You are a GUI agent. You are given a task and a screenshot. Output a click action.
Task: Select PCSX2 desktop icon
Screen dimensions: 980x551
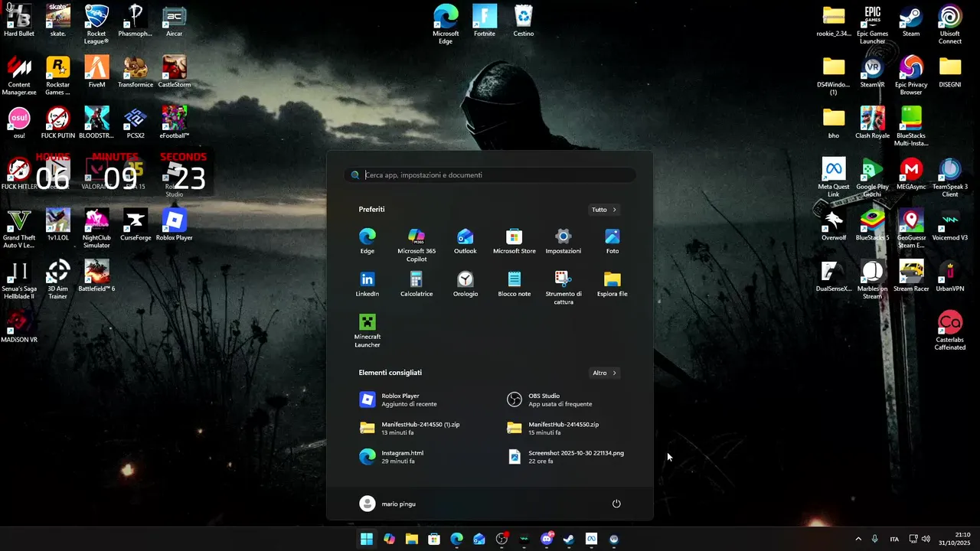coord(136,122)
